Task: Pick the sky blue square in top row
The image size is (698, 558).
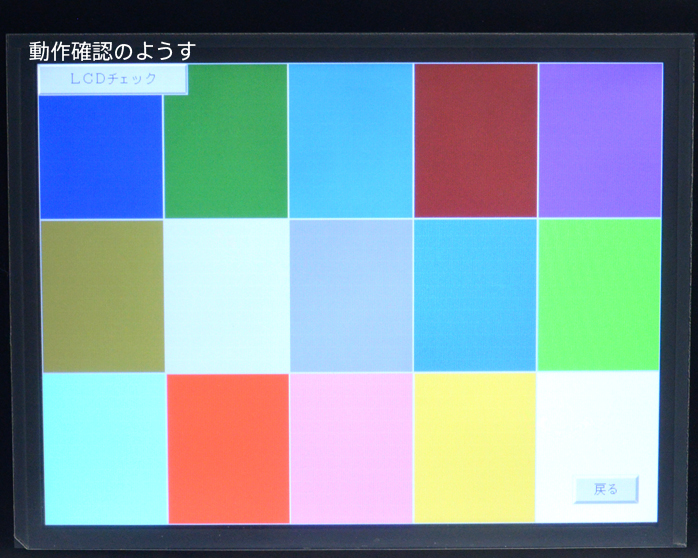Action: tap(350, 140)
